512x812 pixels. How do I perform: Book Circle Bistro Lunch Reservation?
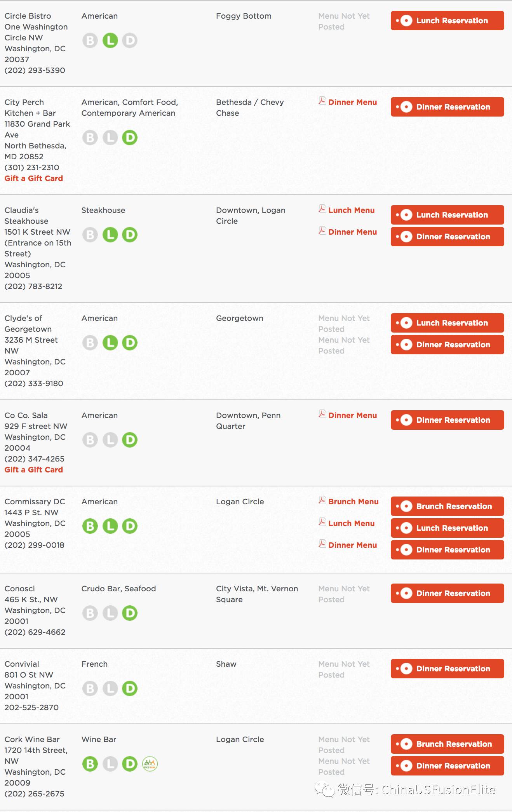click(447, 21)
